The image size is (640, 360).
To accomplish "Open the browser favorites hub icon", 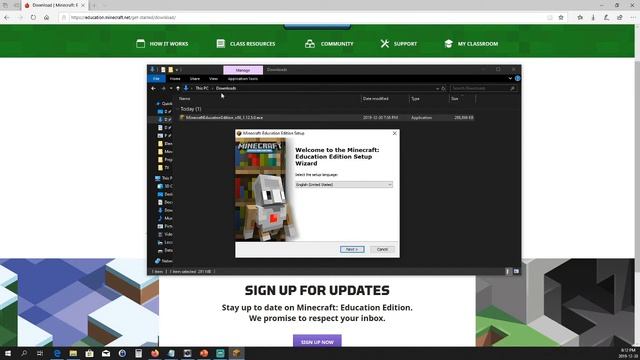I will tap(580, 18).
